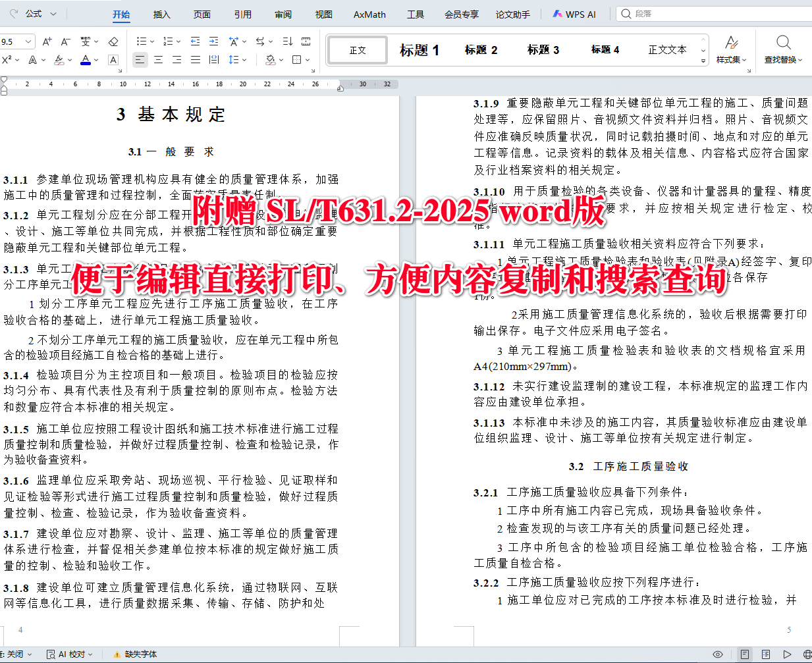812x663 pixels.
Task: Open the 论文助手 tab
Action: [x=513, y=14]
